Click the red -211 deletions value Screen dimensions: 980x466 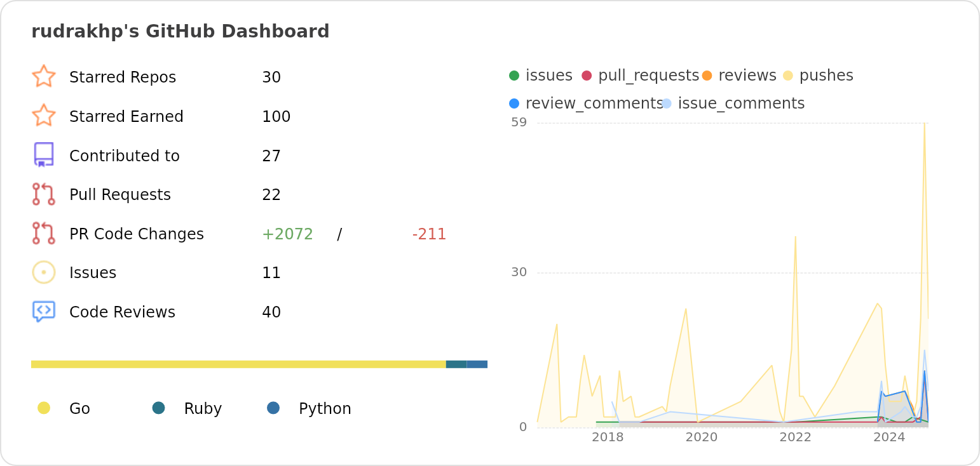click(430, 234)
